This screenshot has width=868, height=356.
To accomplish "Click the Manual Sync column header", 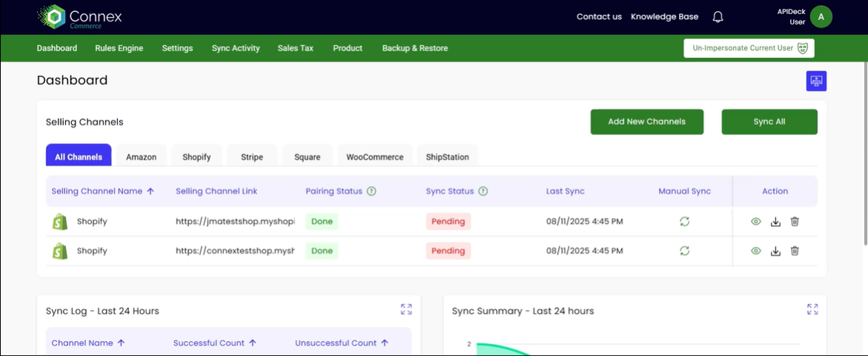I will (684, 191).
